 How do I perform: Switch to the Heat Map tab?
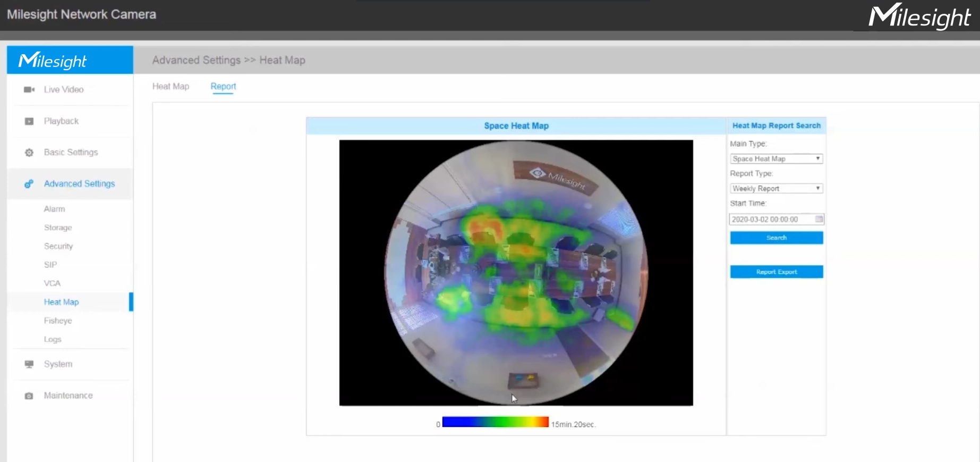[171, 86]
